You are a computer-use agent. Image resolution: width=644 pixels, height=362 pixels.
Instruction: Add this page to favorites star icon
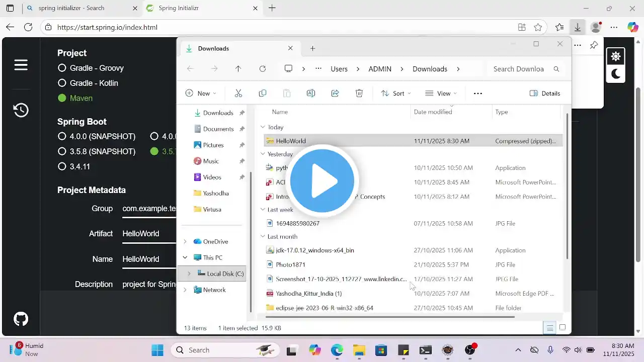[538, 27]
